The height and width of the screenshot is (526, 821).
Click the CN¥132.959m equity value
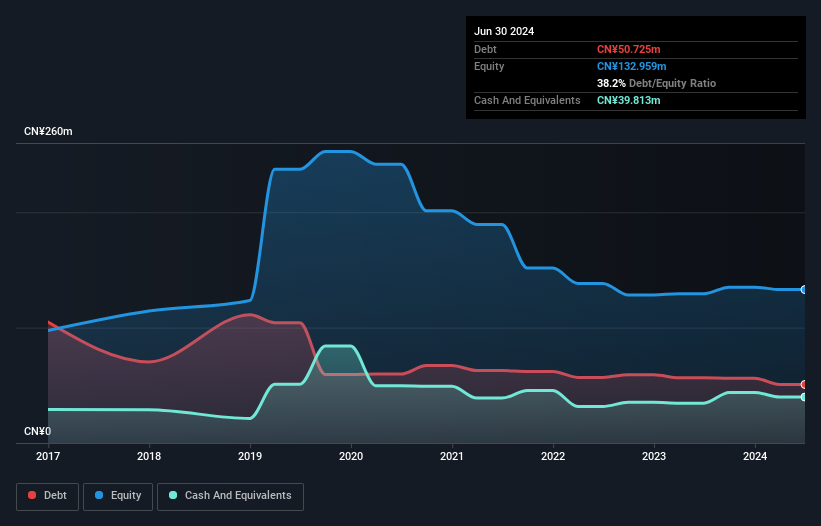coord(631,66)
